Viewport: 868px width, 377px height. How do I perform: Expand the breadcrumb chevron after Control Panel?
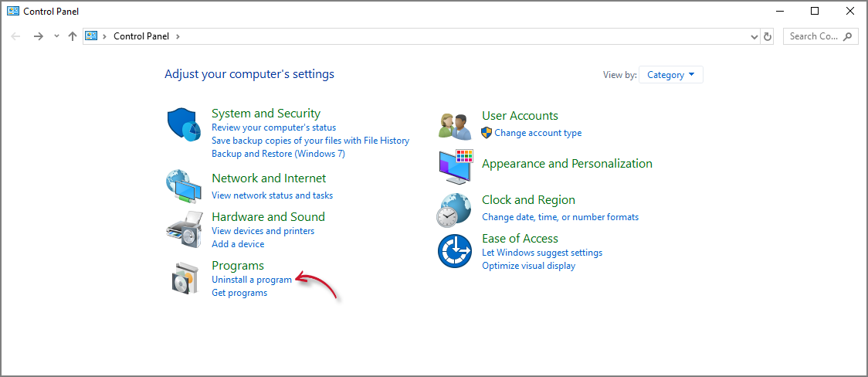tap(178, 36)
